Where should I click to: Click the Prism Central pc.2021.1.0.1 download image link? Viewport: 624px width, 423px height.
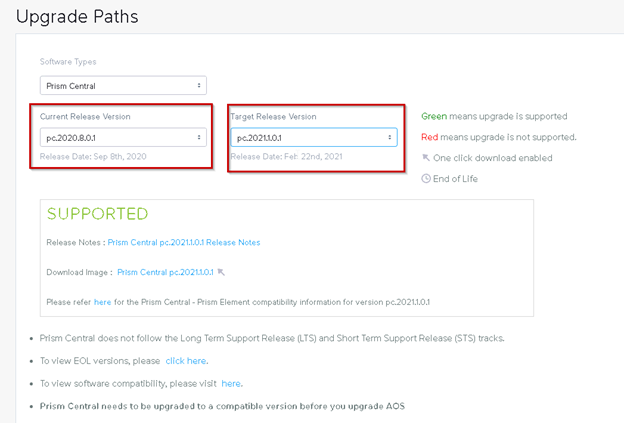pos(165,272)
